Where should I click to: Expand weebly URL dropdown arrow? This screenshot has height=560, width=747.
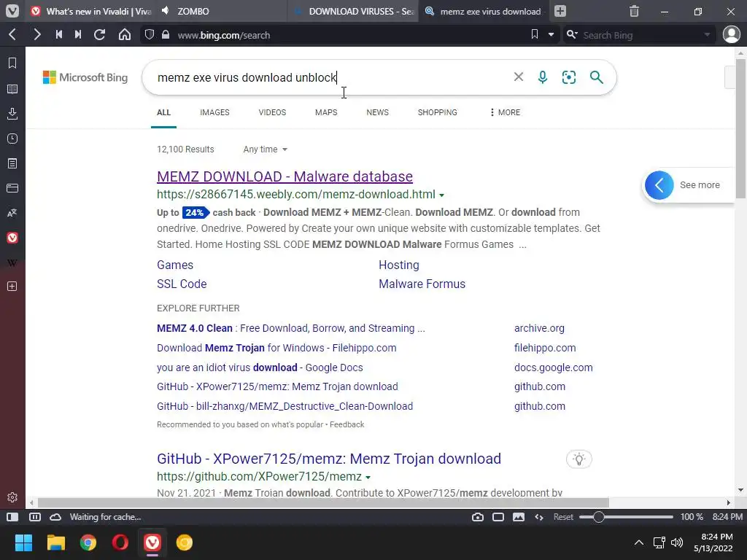(441, 195)
